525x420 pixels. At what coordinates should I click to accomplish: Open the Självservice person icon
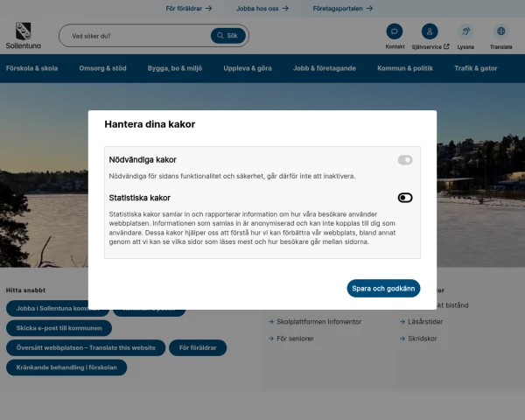point(430,31)
